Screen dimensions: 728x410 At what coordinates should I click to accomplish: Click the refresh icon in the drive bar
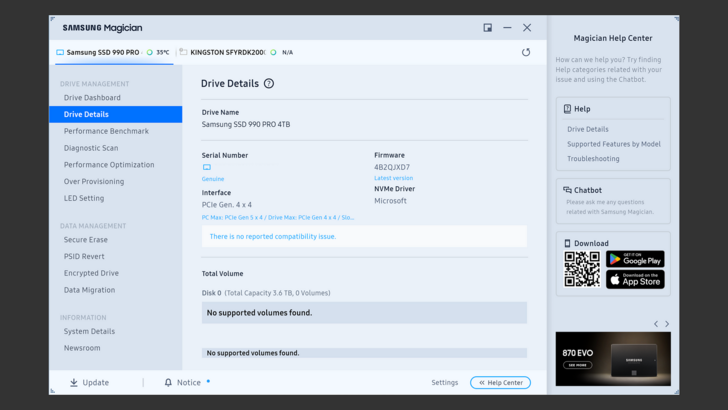pos(526,52)
